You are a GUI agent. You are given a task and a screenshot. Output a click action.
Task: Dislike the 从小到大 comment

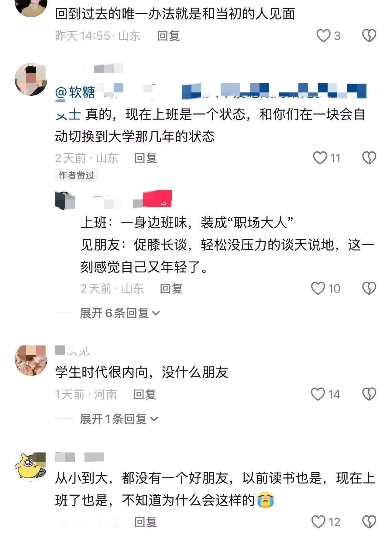(x=369, y=522)
